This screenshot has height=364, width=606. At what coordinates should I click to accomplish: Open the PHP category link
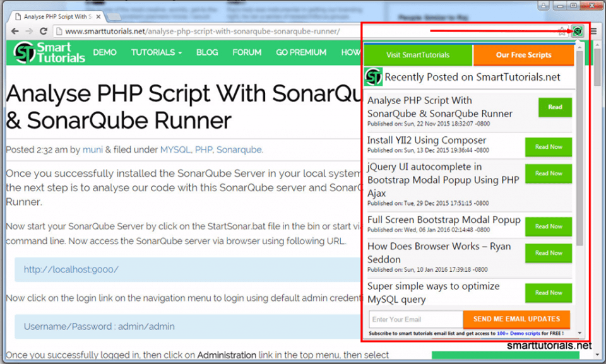pos(204,150)
